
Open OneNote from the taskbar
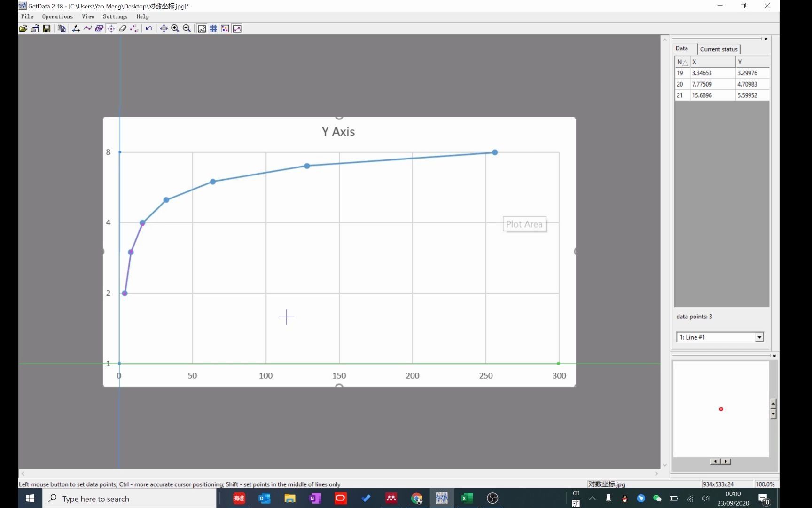click(315, 498)
